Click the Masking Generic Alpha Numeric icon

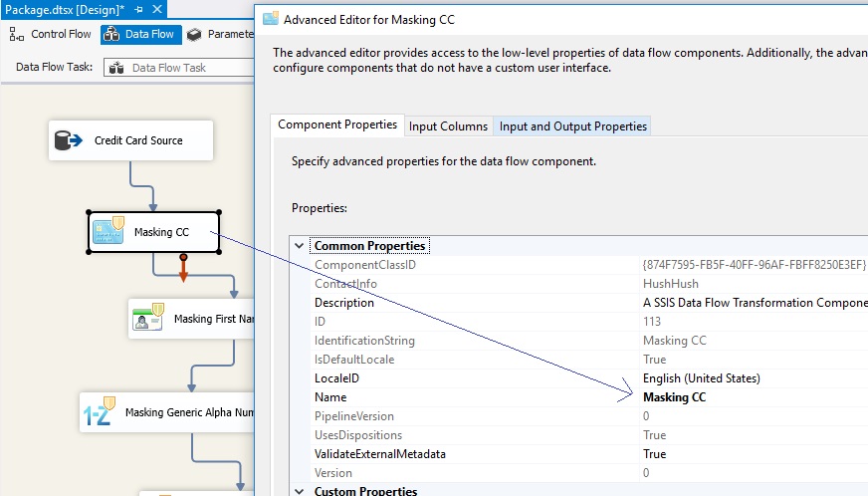coord(100,411)
